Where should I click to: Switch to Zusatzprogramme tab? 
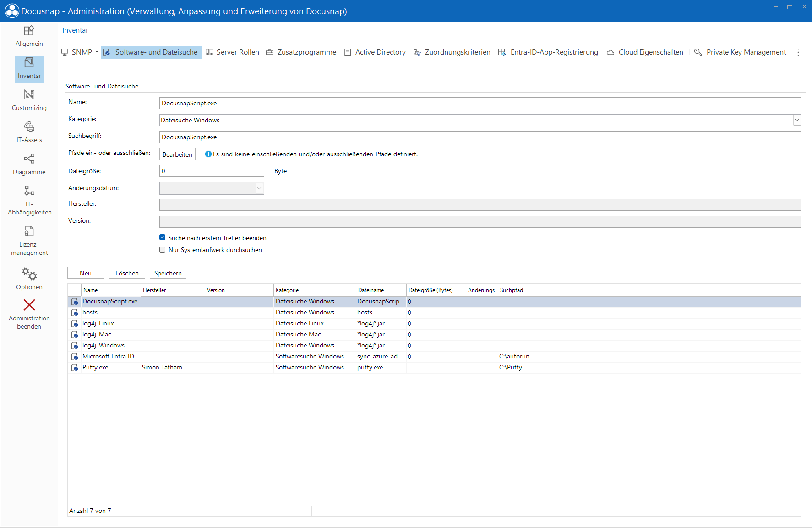(x=301, y=52)
